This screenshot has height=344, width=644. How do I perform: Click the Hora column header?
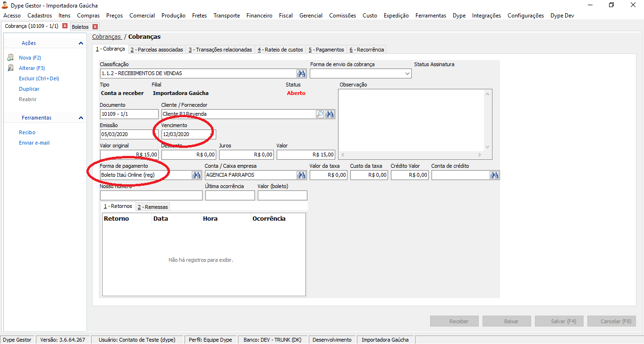[x=226, y=218]
